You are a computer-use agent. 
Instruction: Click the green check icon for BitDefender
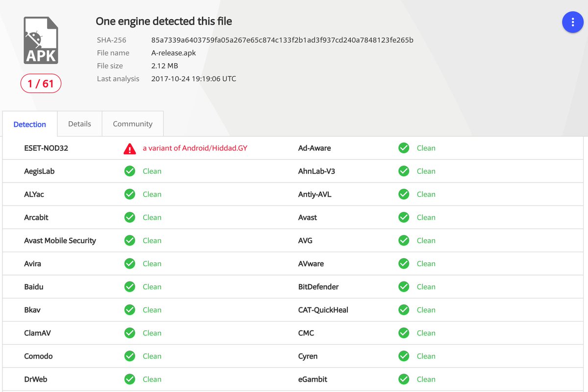coord(404,287)
